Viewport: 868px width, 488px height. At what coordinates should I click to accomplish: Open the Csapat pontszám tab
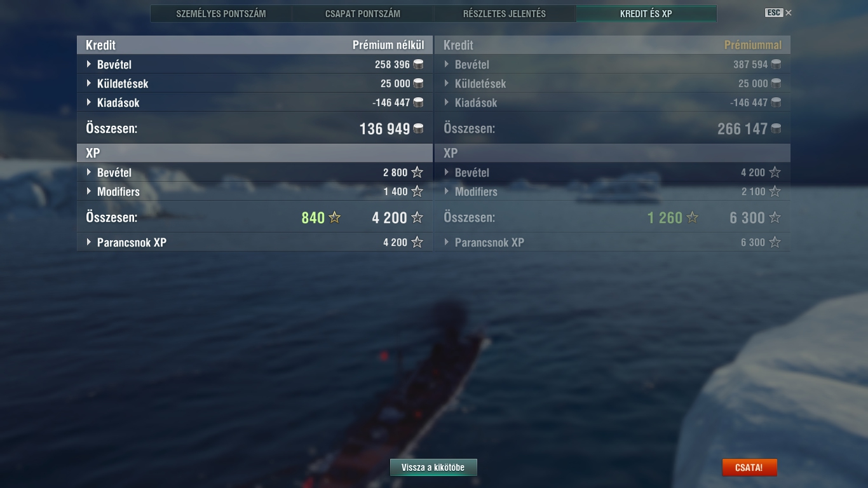point(363,13)
